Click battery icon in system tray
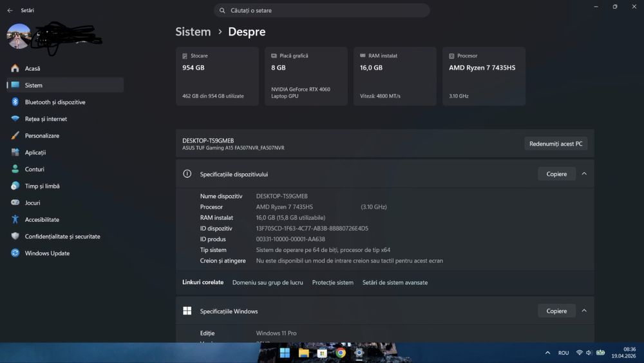Image resolution: width=644 pixels, height=363 pixels. click(600, 353)
